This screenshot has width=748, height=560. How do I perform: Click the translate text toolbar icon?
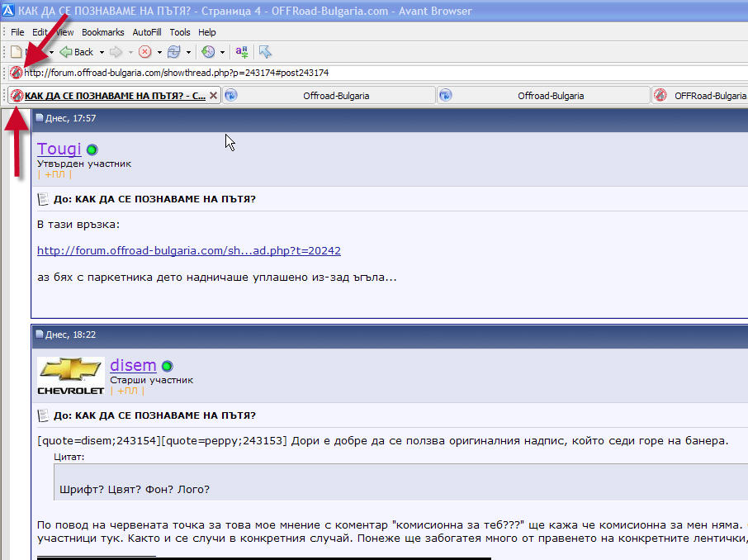(x=242, y=52)
